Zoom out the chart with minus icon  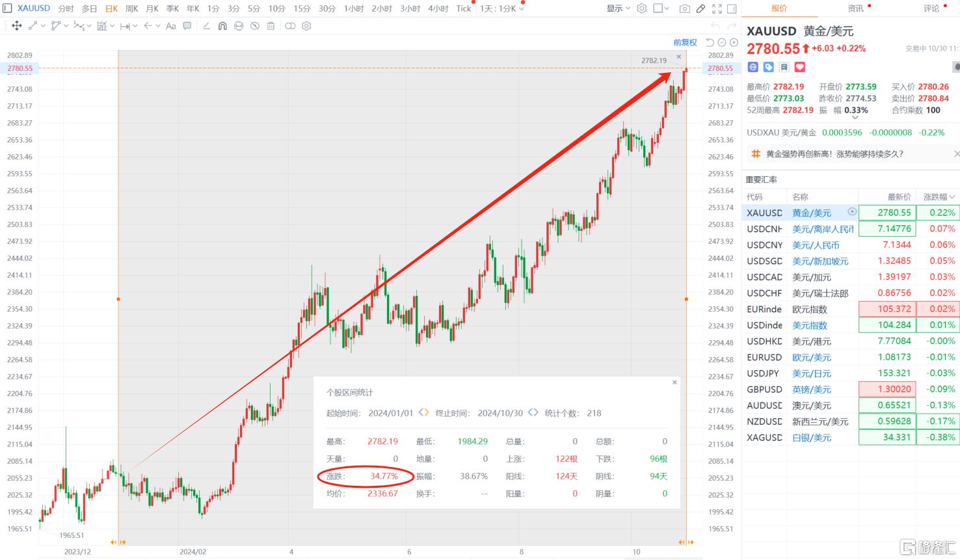(722, 42)
